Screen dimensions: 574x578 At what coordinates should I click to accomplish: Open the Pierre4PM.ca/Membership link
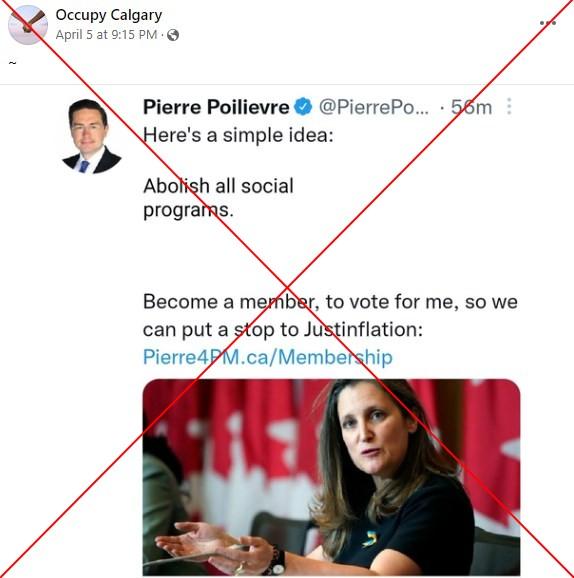click(x=268, y=358)
